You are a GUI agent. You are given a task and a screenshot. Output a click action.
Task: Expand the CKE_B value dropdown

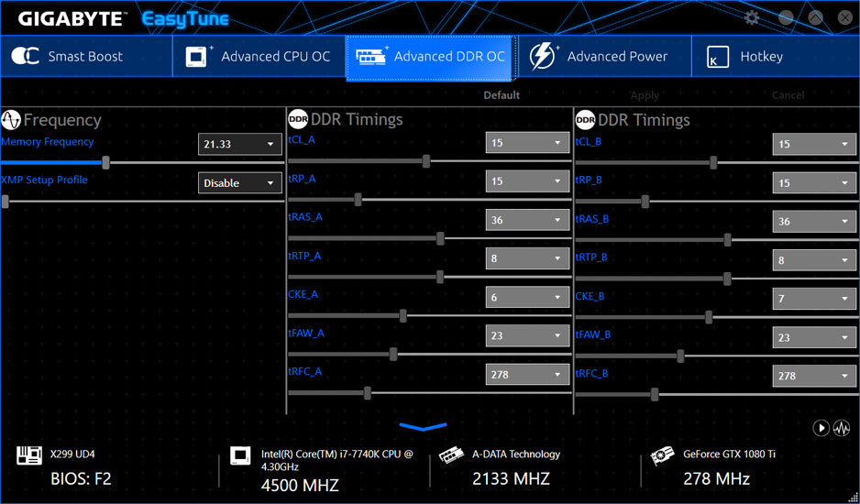814,299
